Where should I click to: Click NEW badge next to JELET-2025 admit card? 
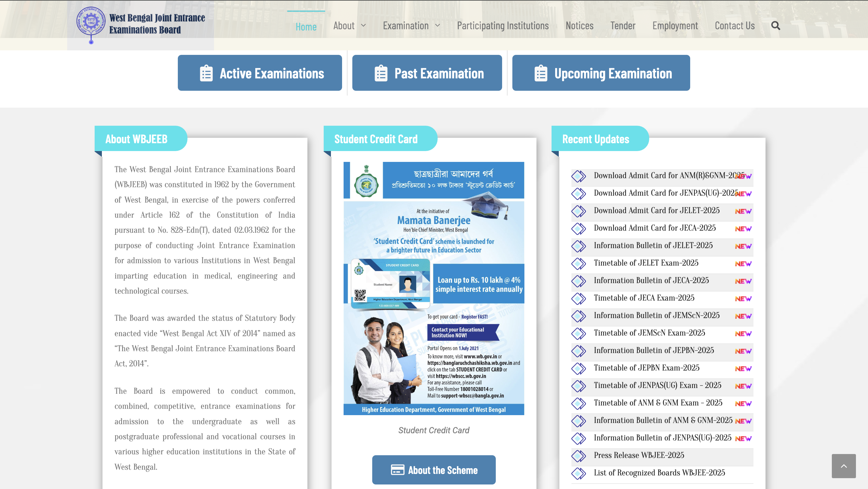743,211
